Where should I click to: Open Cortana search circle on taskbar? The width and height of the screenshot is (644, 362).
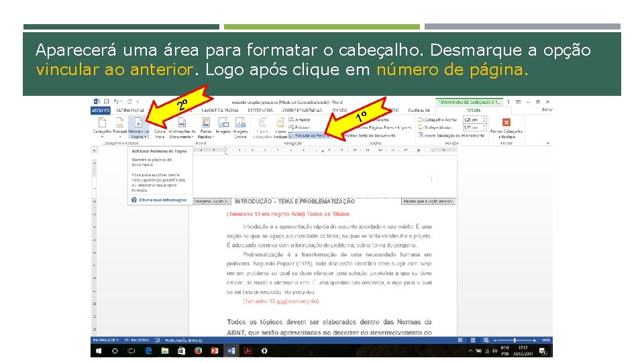pos(115,351)
